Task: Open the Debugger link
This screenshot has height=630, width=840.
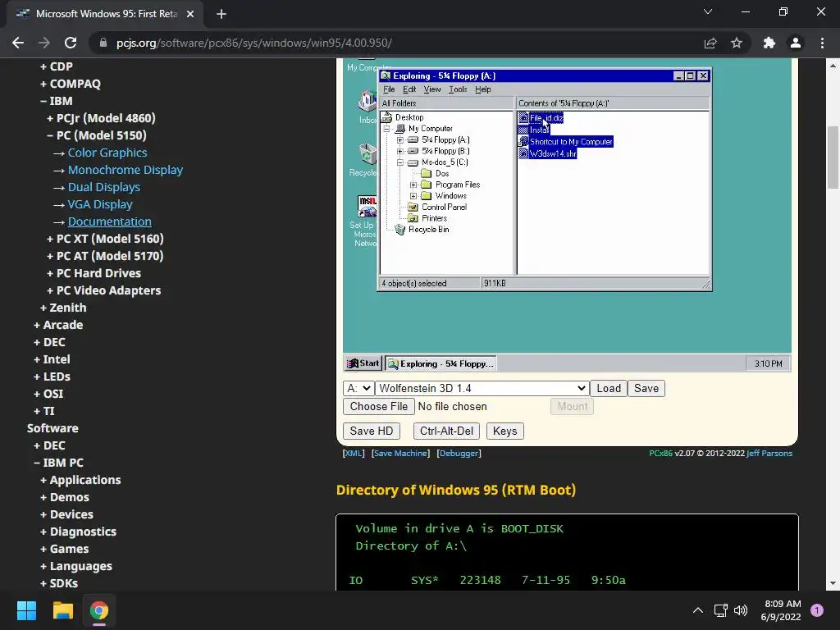Action: click(x=459, y=453)
